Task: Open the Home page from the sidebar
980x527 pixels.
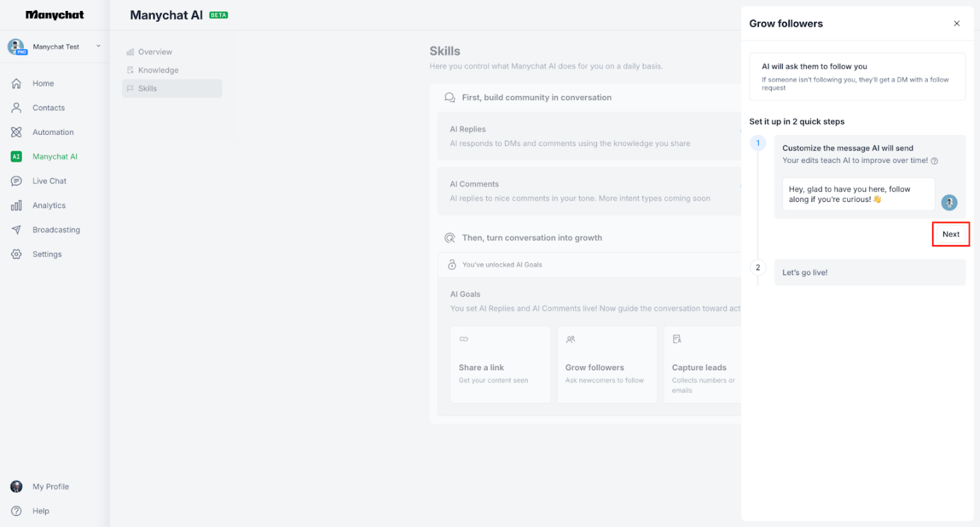Action: [x=43, y=83]
